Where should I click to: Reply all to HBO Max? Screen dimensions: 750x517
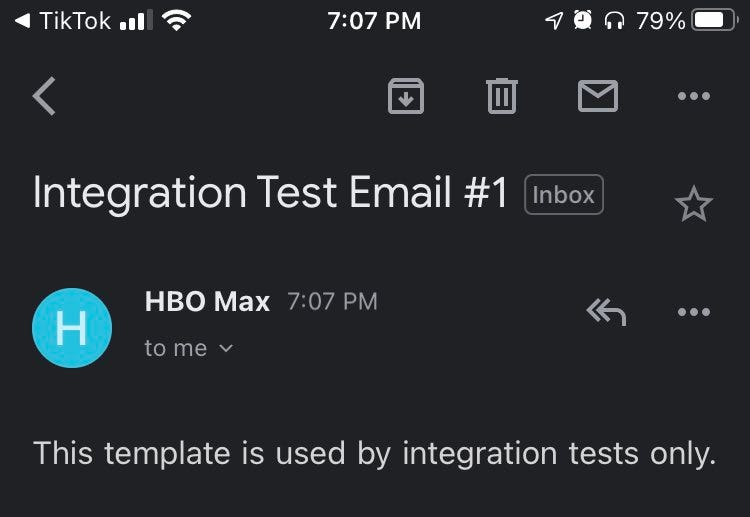click(606, 312)
